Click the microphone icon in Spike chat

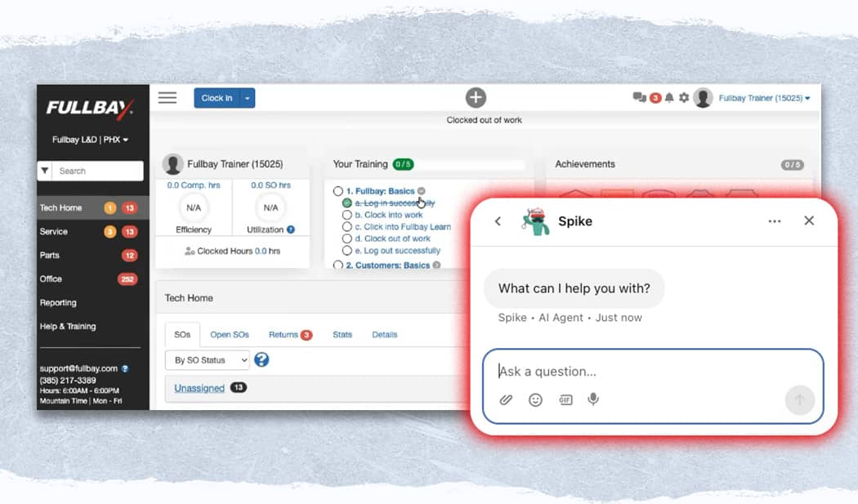pyautogui.click(x=593, y=399)
